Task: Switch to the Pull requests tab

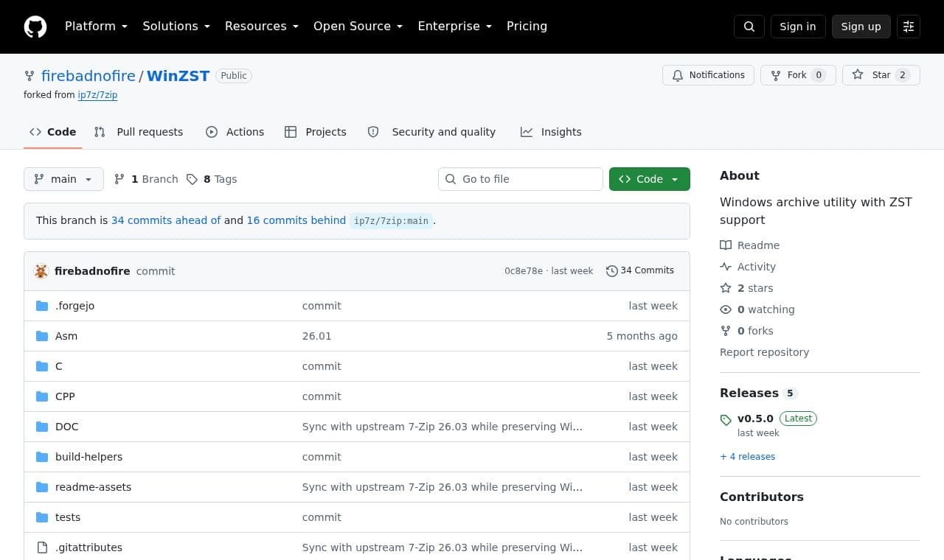Action: click(139, 132)
